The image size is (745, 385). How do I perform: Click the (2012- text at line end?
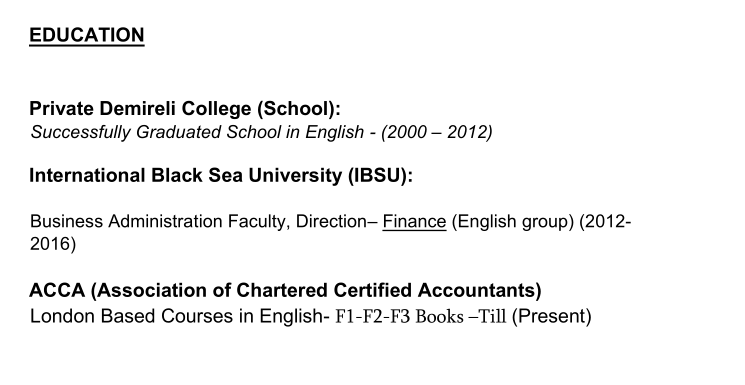(x=605, y=222)
